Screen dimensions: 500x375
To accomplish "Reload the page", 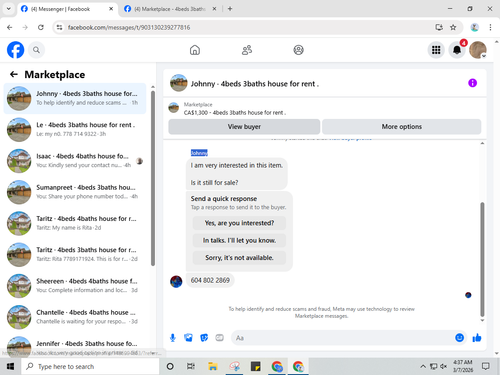I will 41,27.
